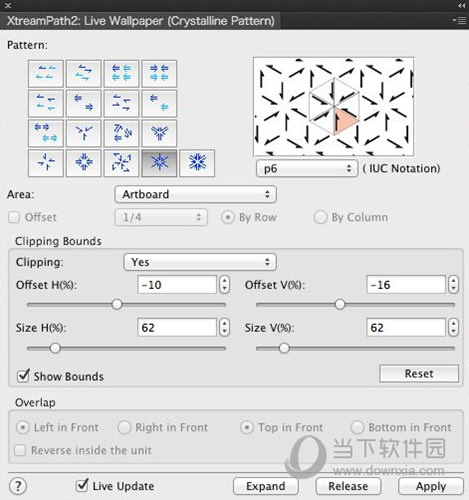Image resolution: width=469 pixels, height=500 pixels.
Task: Click the Size V input field
Action: tap(406, 327)
